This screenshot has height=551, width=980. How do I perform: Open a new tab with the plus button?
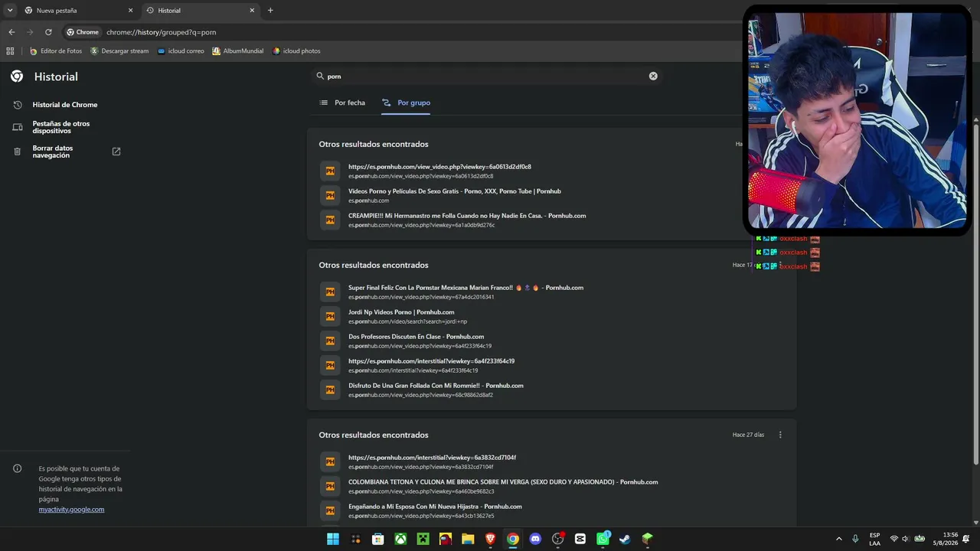tap(270, 11)
